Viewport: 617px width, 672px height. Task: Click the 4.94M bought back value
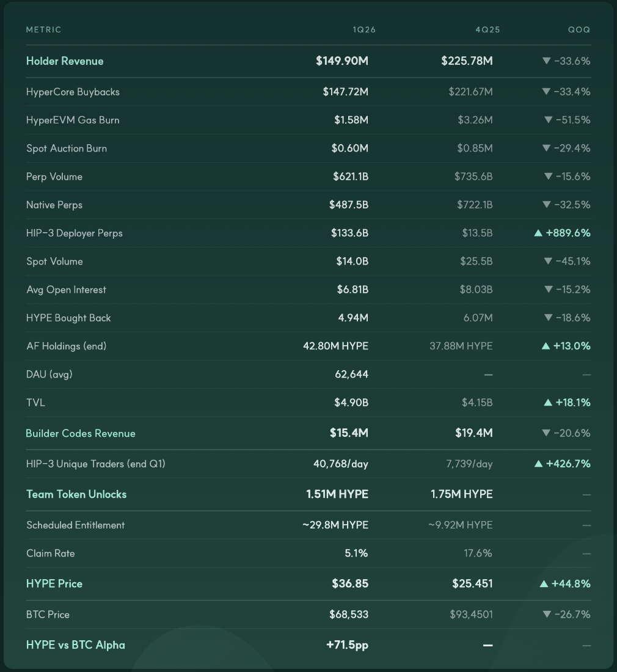pos(353,318)
